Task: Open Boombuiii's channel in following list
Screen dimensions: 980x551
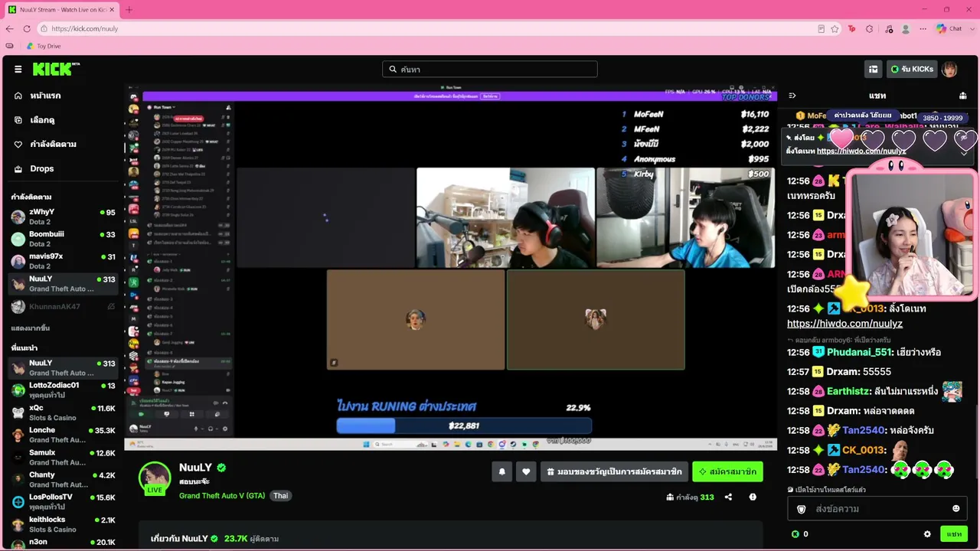Action: click(x=63, y=239)
